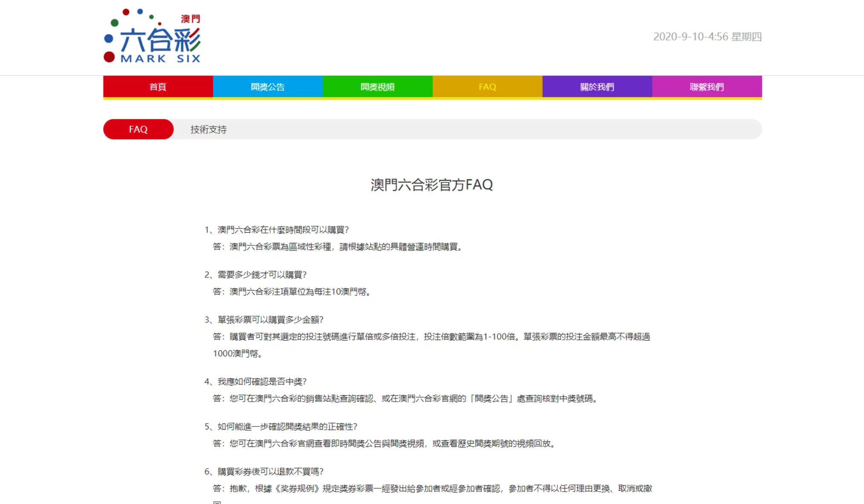
Task: Click the answer mentioning 10澳門幣 per bet
Action: (293, 292)
